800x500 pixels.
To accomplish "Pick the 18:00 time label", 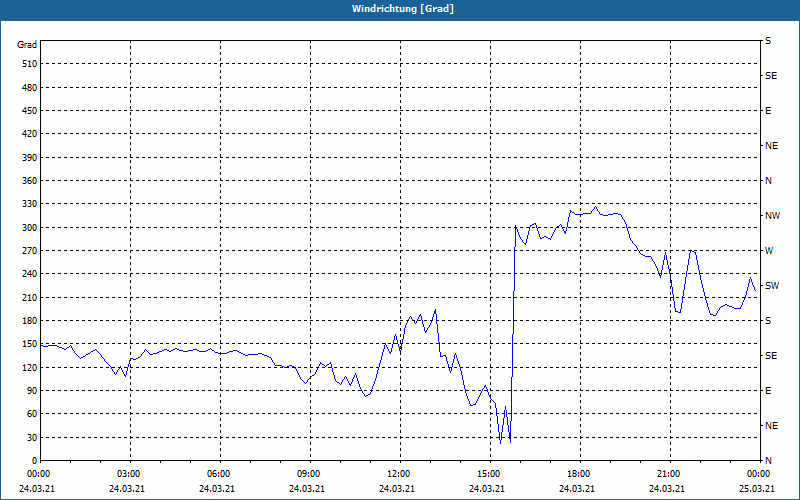I will point(579,474).
